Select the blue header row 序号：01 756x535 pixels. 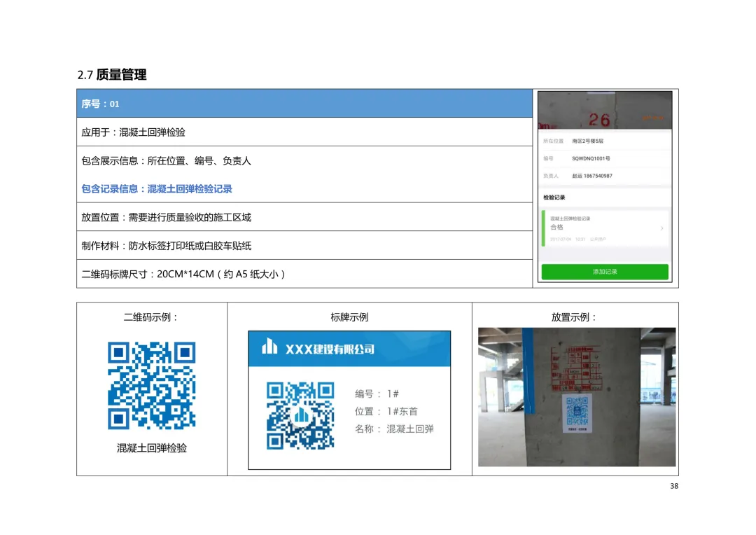[x=304, y=103]
